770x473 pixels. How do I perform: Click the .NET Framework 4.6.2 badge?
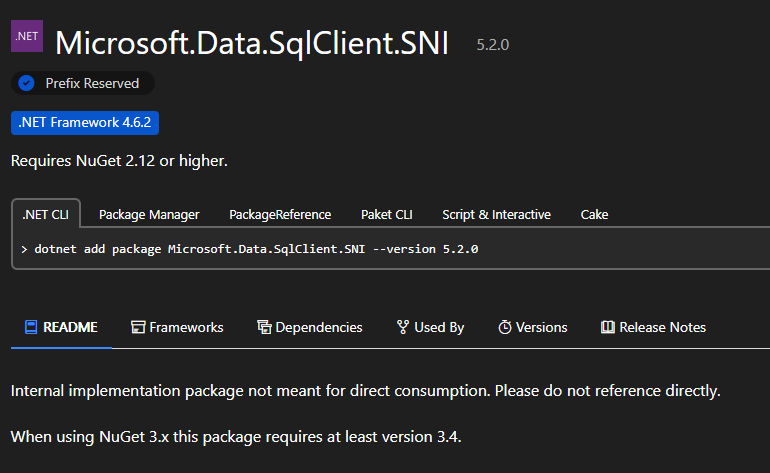[85, 123]
